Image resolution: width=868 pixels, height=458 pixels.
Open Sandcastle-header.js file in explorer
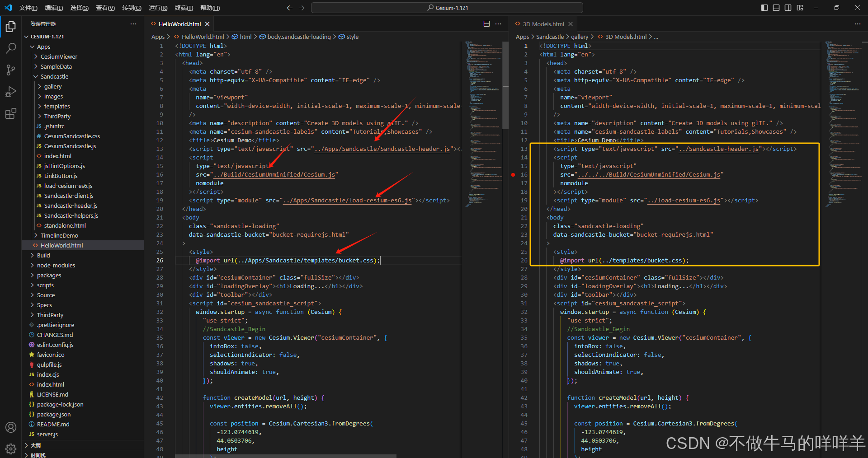pyautogui.click(x=83, y=206)
